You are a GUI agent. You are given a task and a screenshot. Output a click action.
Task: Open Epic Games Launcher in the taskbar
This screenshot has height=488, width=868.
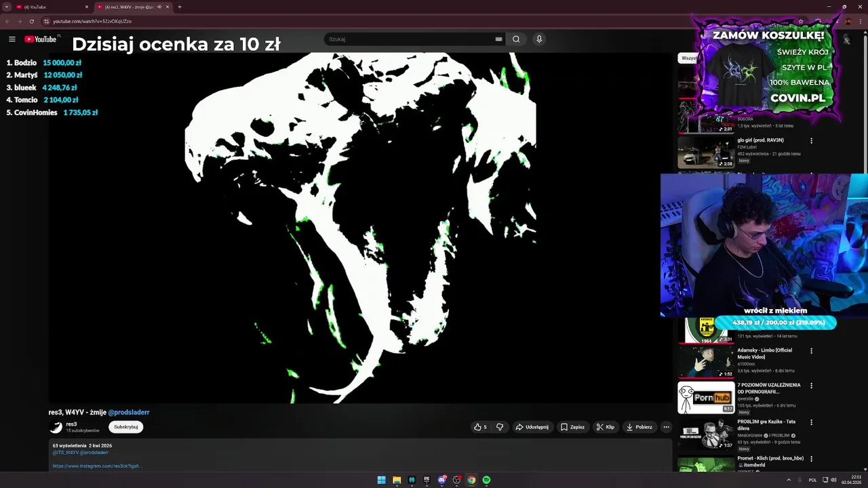point(427,480)
